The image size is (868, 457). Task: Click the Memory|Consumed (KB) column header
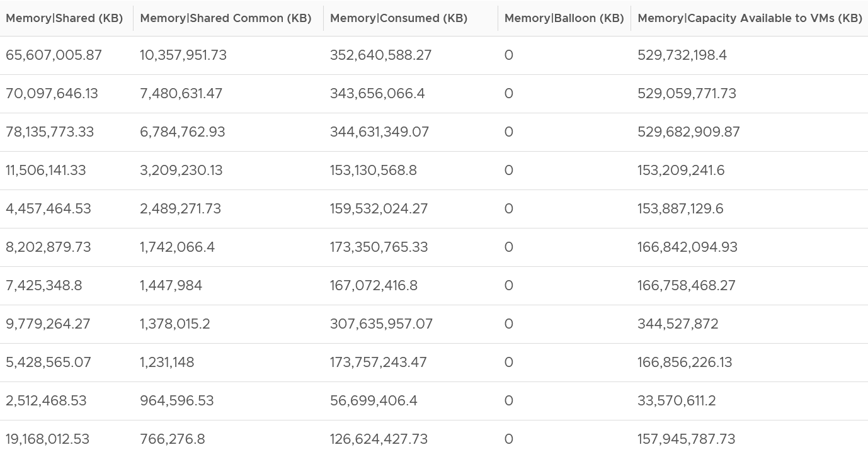399,18
